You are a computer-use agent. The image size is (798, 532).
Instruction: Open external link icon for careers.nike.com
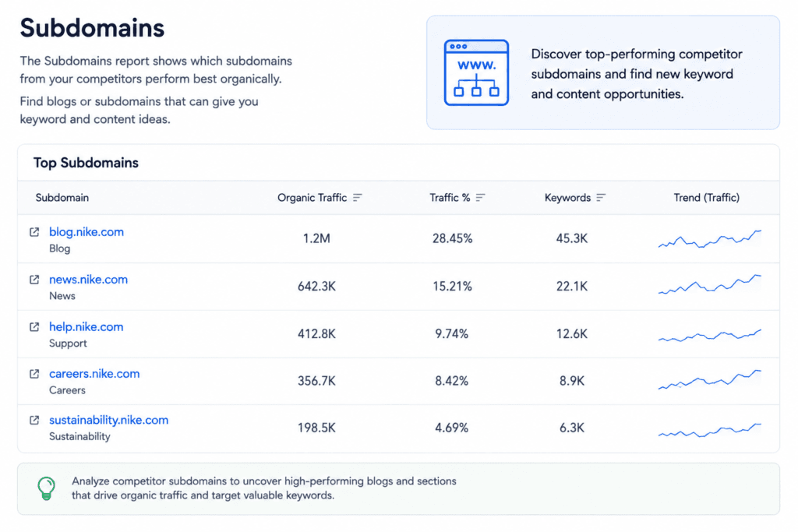34,374
